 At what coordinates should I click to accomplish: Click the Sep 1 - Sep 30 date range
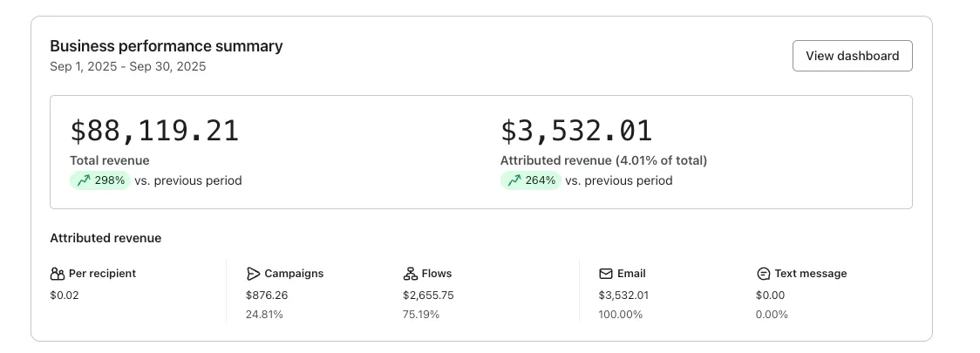tap(128, 66)
